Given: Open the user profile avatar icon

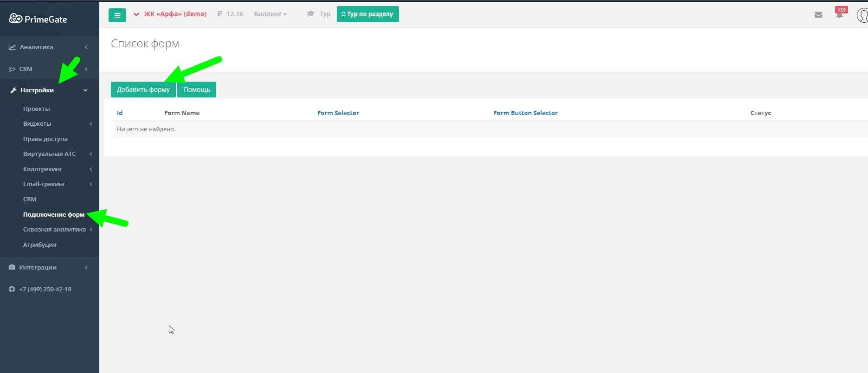Looking at the screenshot, I should tap(862, 15).
